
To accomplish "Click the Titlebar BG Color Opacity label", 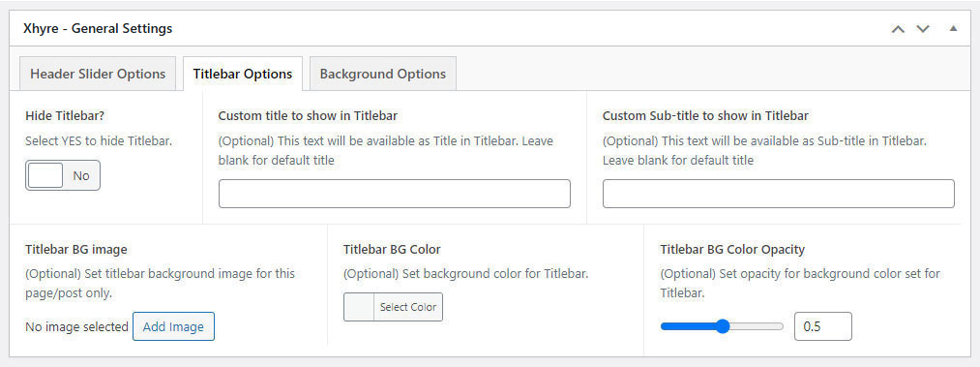I will [x=732, y=250].
